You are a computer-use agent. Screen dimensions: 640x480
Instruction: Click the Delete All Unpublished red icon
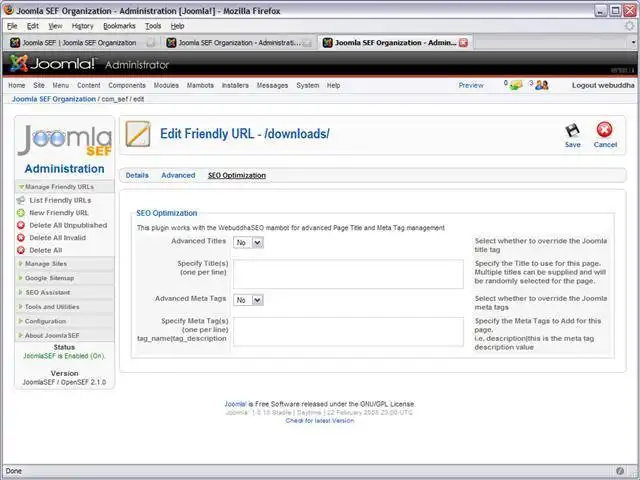pos(21,225)
